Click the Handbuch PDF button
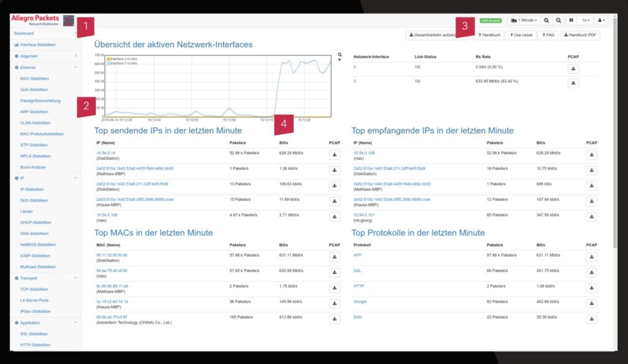This screenshot has width=628, height=364. click(x=580, y=35)
